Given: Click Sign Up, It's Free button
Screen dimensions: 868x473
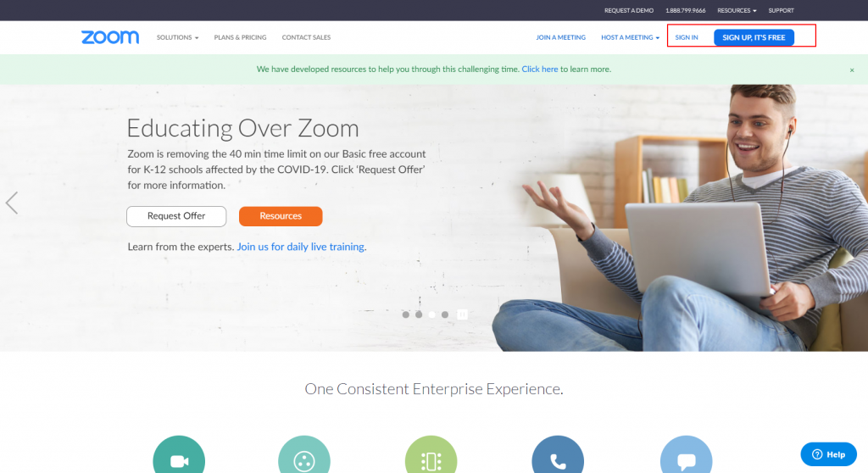Looking at the screenshot, I should [754, 37].
